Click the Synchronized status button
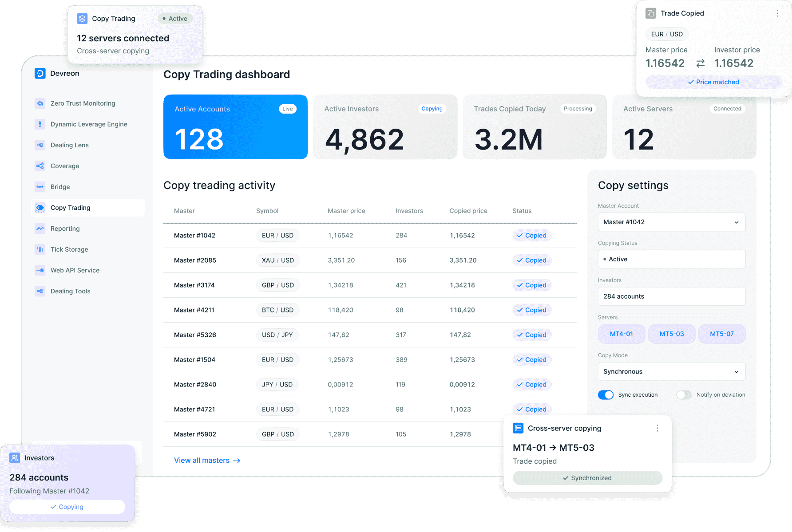This screenshot has height=532, width=792. (x=587, y=478)
